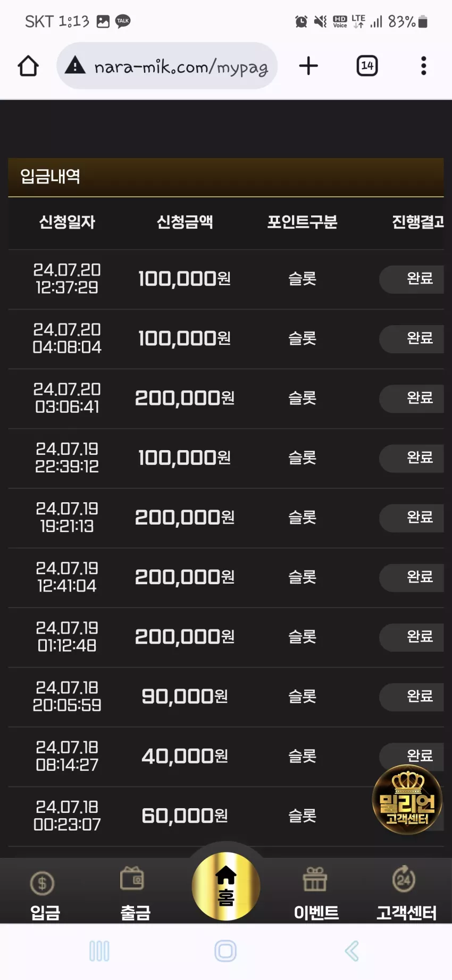452x980 pixels.
Task: Tap the 밀리언 고객센터 floating badge
Action: 407,800
